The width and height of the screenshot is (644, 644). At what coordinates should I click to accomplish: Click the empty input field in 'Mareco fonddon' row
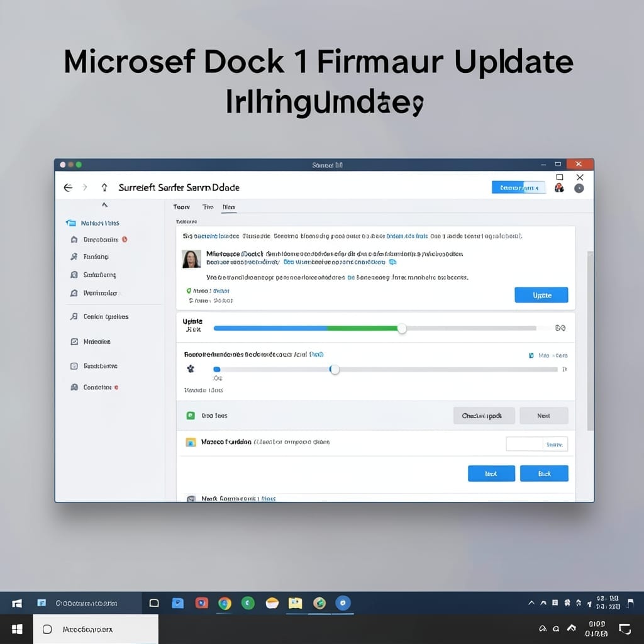point(525,444)
